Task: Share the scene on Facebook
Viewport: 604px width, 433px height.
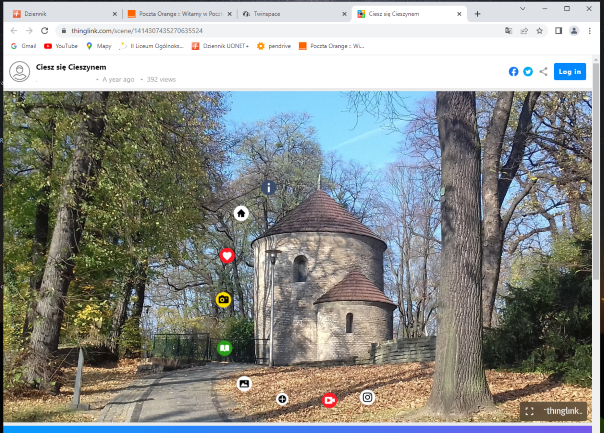Action: coord(513,72)
